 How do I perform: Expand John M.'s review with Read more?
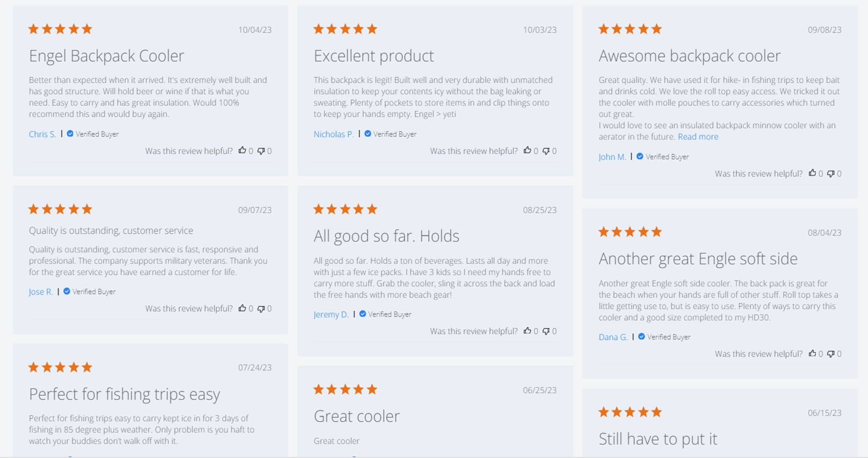tap(698, 137)
